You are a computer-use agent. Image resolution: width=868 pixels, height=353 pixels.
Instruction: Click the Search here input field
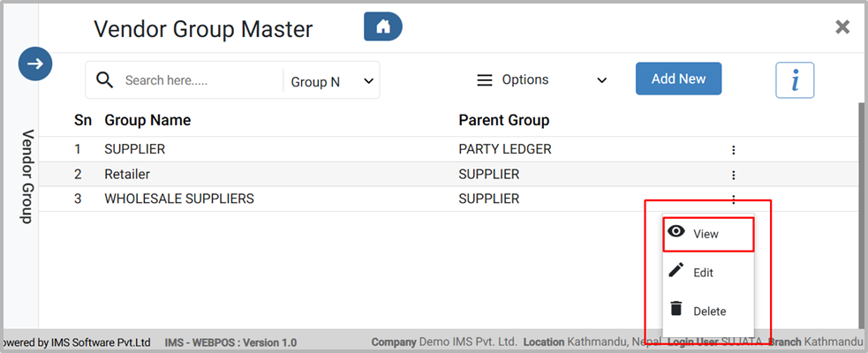pos(199,80)
